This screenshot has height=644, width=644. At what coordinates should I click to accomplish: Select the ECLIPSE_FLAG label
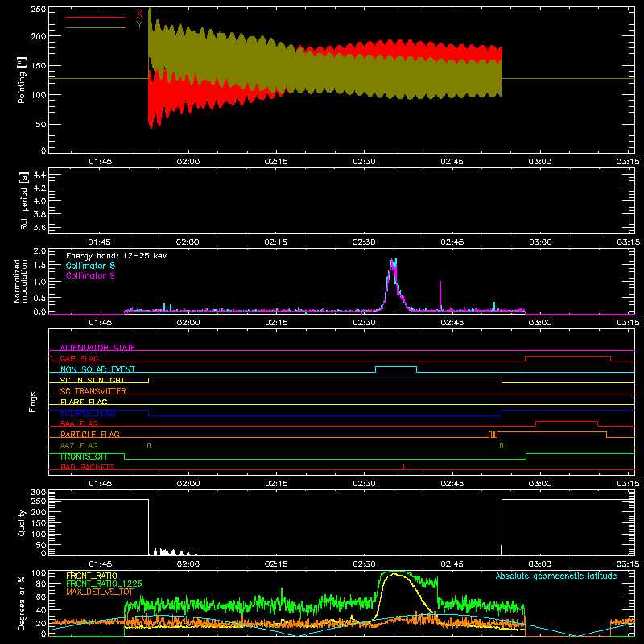[88, 413]
